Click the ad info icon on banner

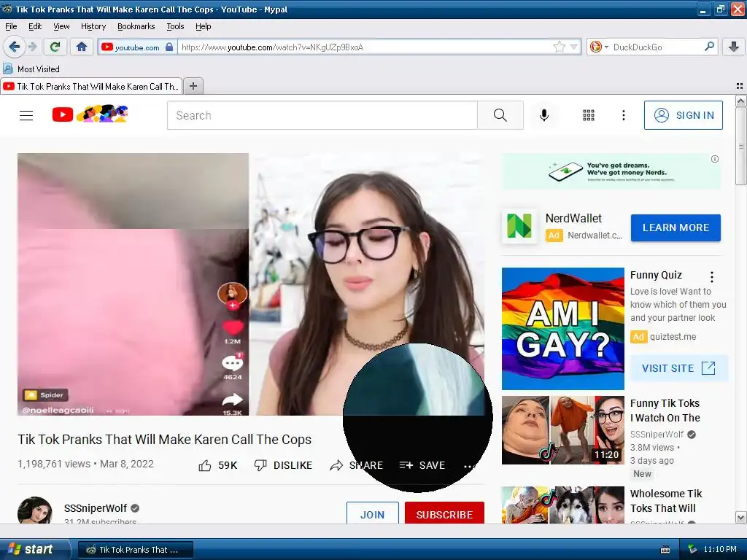(x=715, y=159)
